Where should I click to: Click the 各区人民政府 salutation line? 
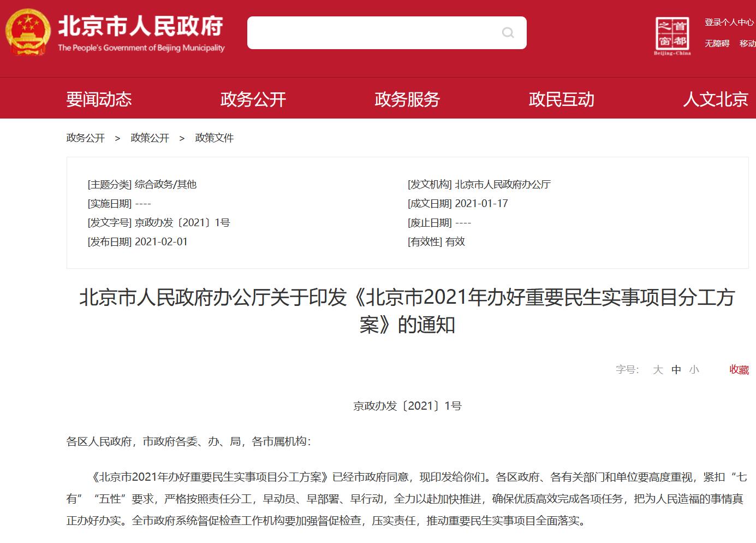[189, 441]
